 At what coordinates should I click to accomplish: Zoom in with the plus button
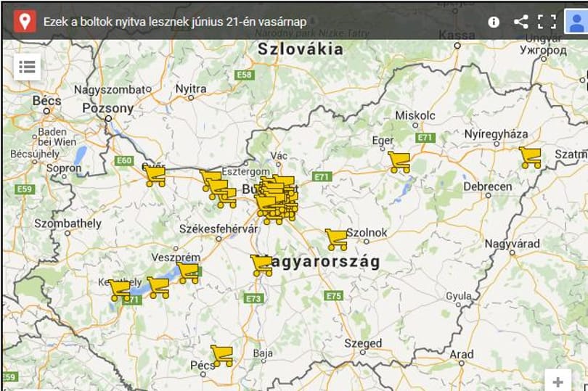pos(558,382)
